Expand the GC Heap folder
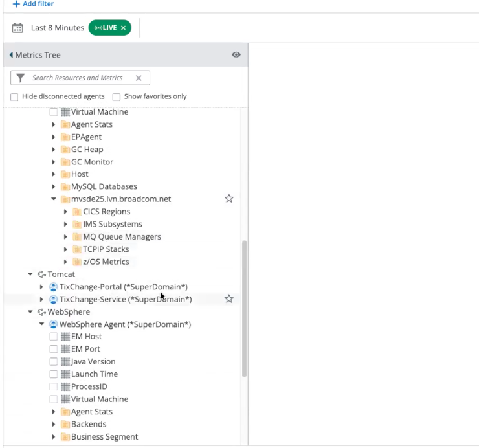This screenshot has width=479, height=448. pos(54,150)
